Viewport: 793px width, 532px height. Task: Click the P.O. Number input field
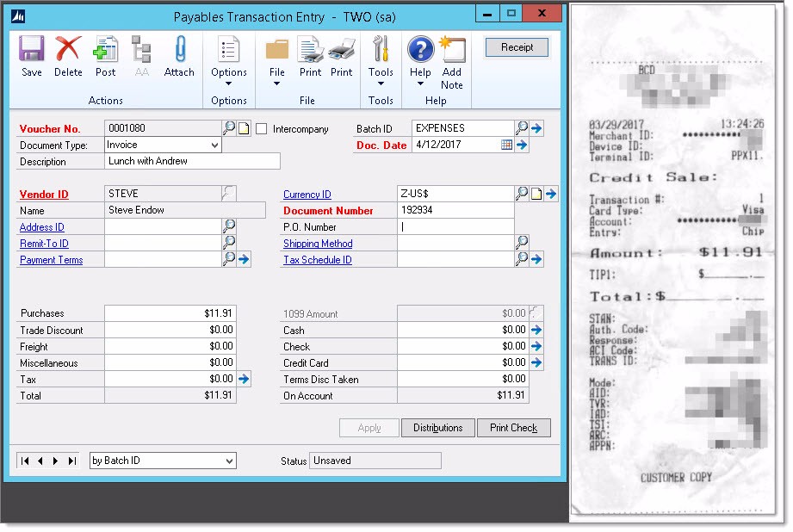click(x=455, y=227)
